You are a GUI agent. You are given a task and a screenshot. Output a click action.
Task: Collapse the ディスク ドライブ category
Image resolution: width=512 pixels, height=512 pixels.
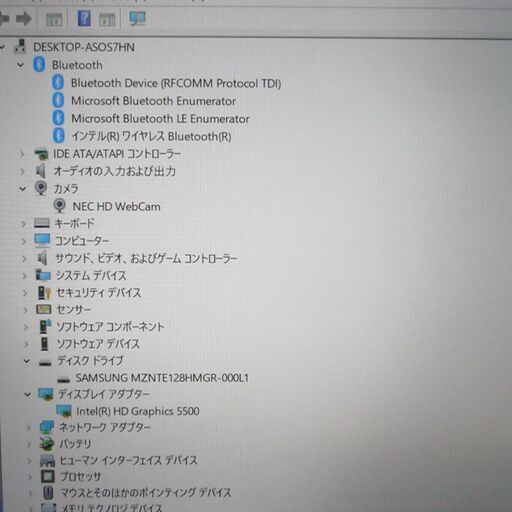pos(27,361)
